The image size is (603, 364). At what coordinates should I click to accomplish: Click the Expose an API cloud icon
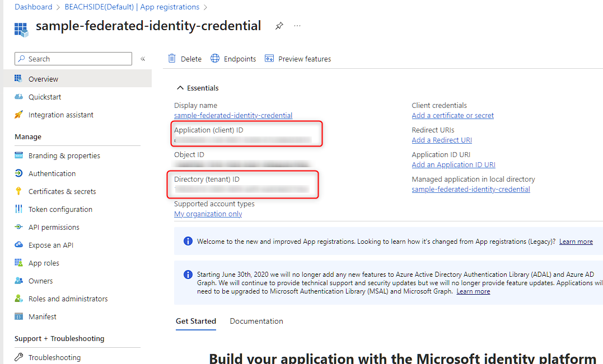click(x=18, y=244)
